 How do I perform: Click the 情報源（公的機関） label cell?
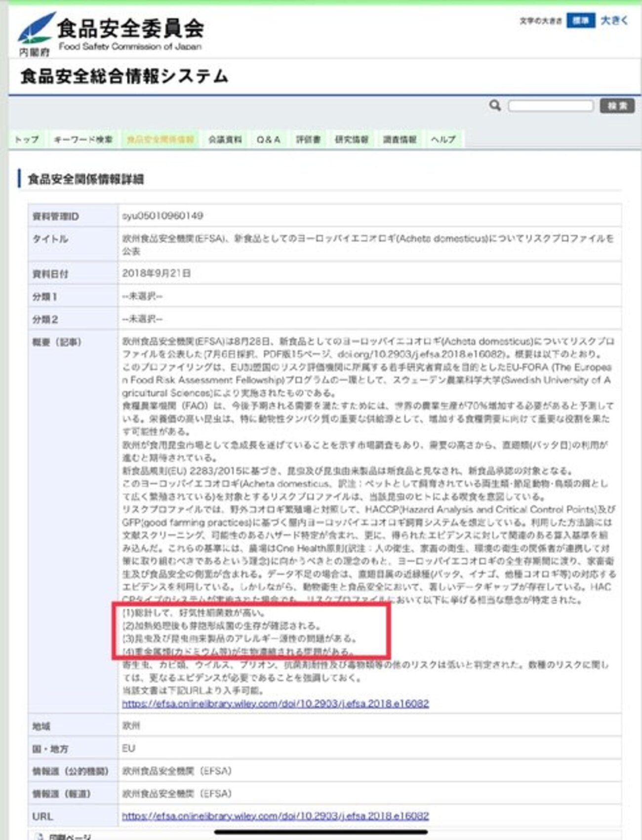(x=73, y=771)
